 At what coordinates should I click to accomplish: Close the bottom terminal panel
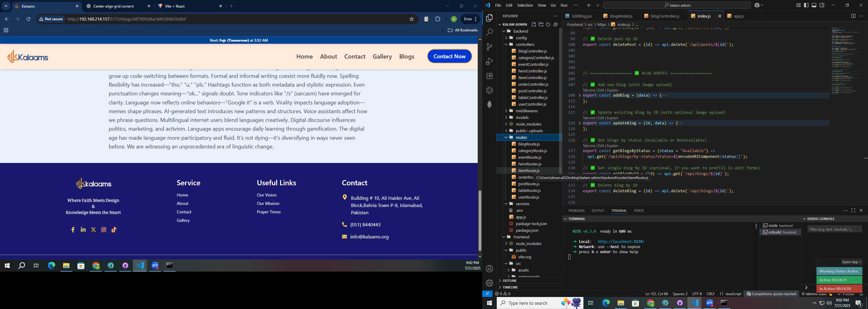pyautogui.click(x=861, y=211)
